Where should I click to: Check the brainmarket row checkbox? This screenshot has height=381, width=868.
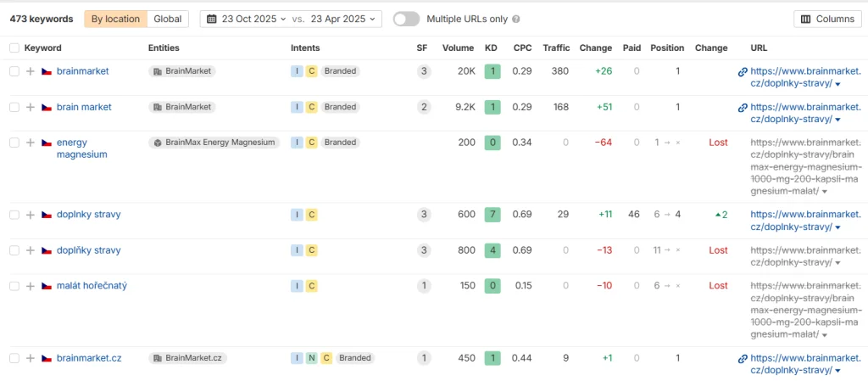click(x=14, y=71)
